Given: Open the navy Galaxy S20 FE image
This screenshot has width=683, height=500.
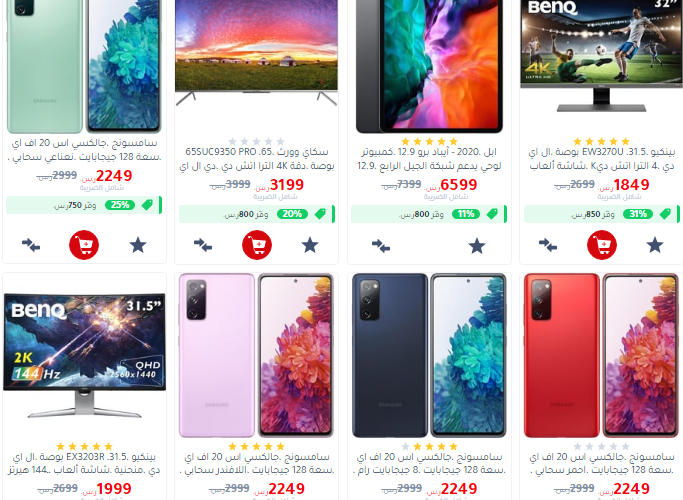Looking at the screenshot, I should tap(429, 355).
